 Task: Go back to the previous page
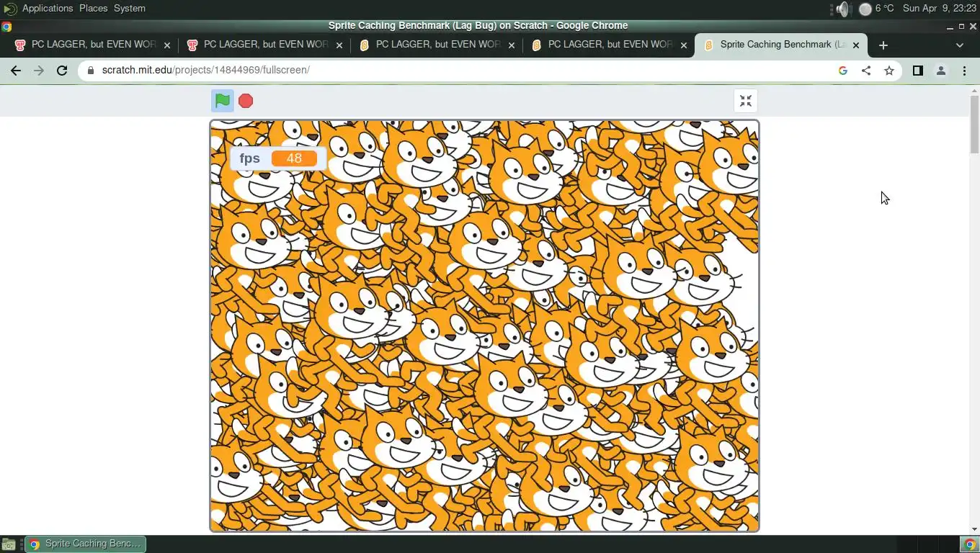click(16, 71)
